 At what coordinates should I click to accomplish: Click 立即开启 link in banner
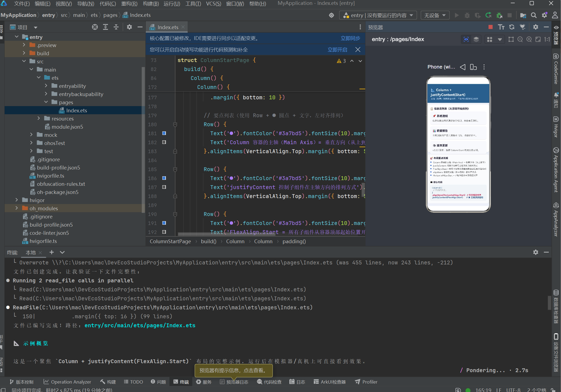coord(337,50)
